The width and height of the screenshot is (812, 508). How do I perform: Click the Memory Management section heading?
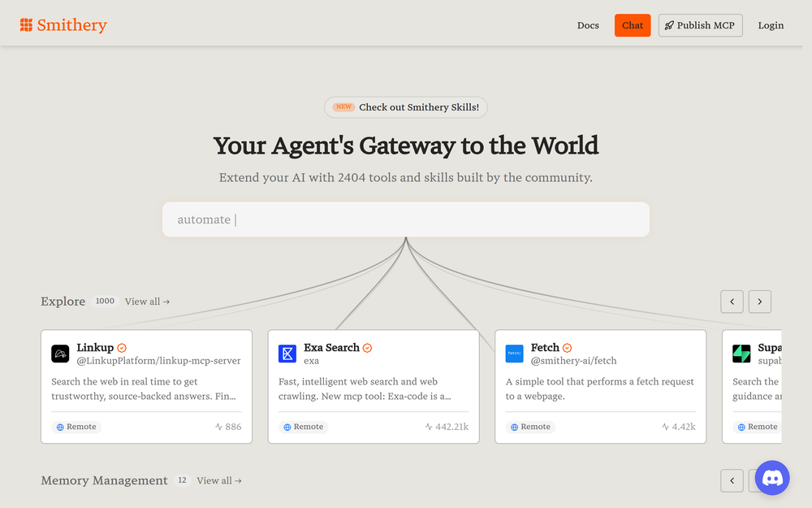104,480
